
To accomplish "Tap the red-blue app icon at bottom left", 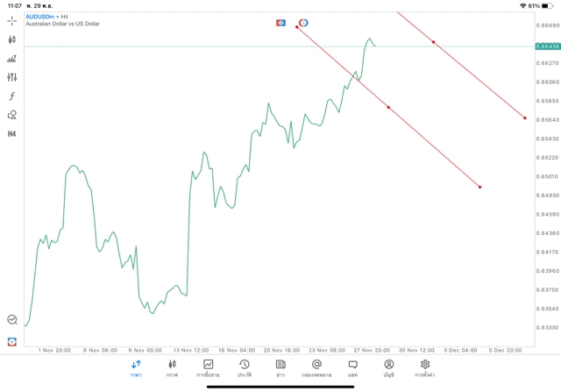I will pyautogui.click(x=12, y=341).
